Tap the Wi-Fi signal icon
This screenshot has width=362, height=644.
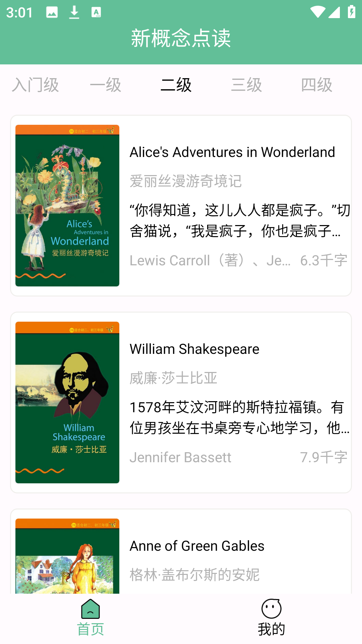click(317, 12)
